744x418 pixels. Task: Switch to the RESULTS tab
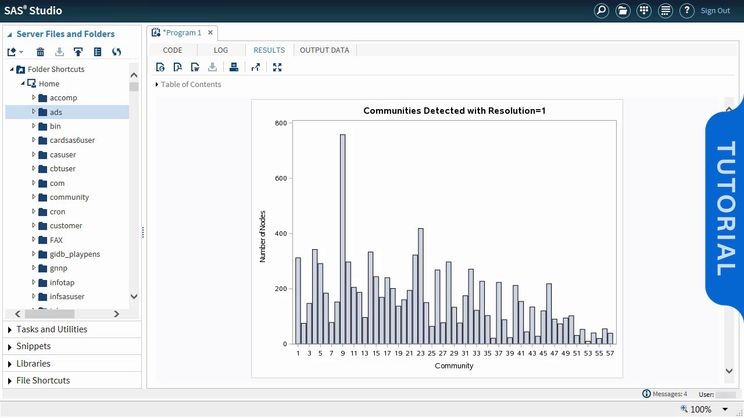(x=269, y=50)
